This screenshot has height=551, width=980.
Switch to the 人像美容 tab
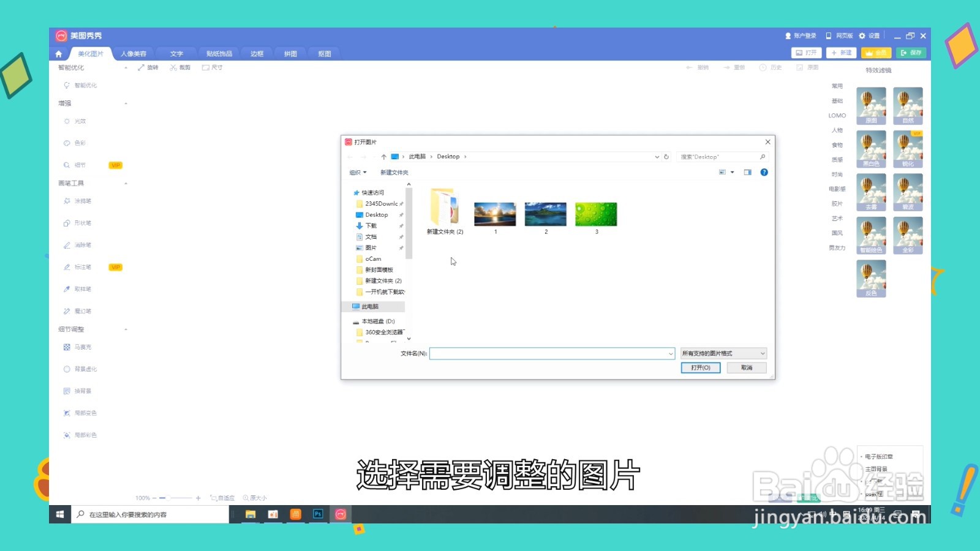(x=134, y=54)
